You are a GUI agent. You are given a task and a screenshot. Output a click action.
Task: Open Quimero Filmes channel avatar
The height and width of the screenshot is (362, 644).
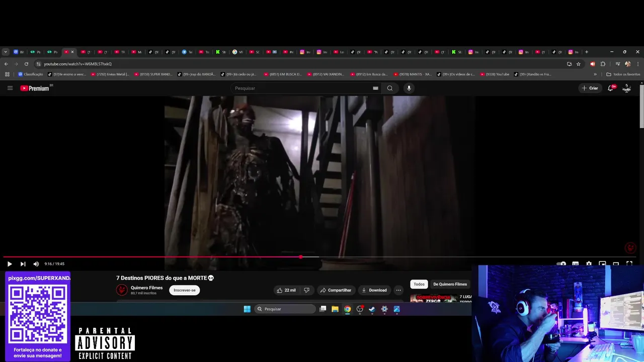tap(122, 290)
